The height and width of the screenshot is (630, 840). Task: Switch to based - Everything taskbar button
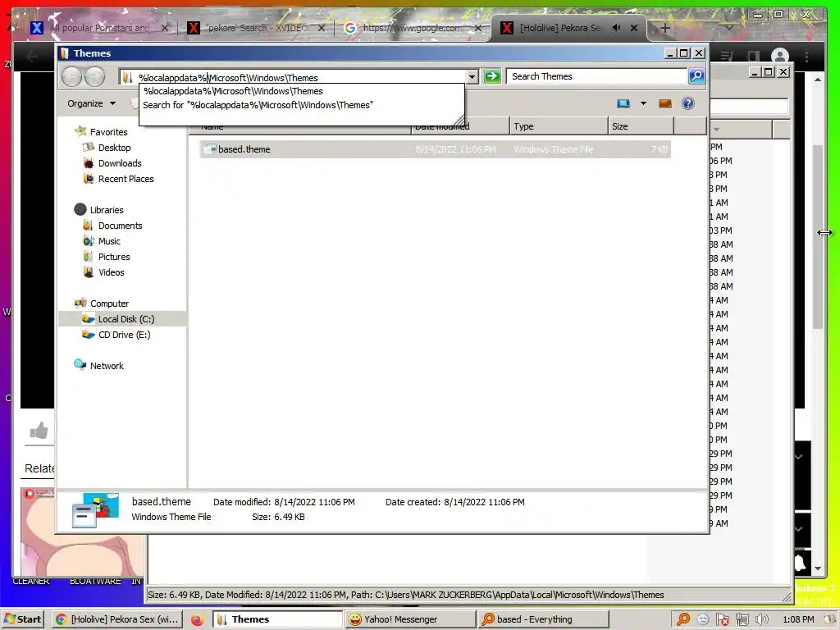point(543,619)
